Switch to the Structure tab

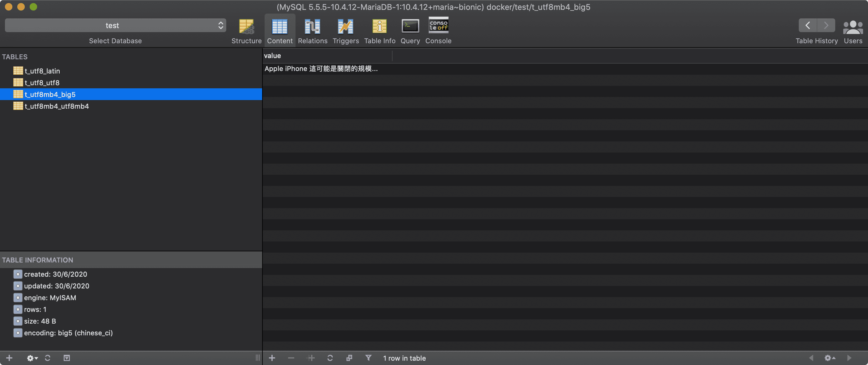pos(246,30)
